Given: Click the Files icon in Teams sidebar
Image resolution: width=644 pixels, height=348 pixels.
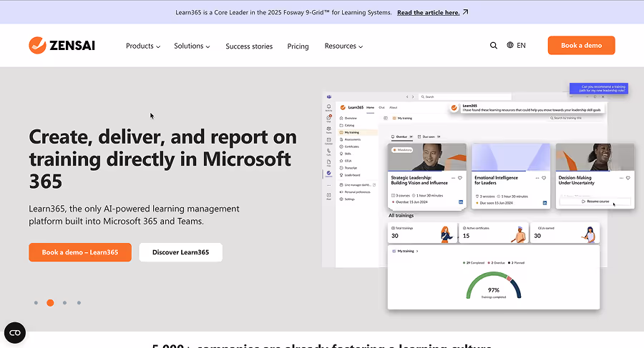Looking at the screenshot, I should (328, 163).
